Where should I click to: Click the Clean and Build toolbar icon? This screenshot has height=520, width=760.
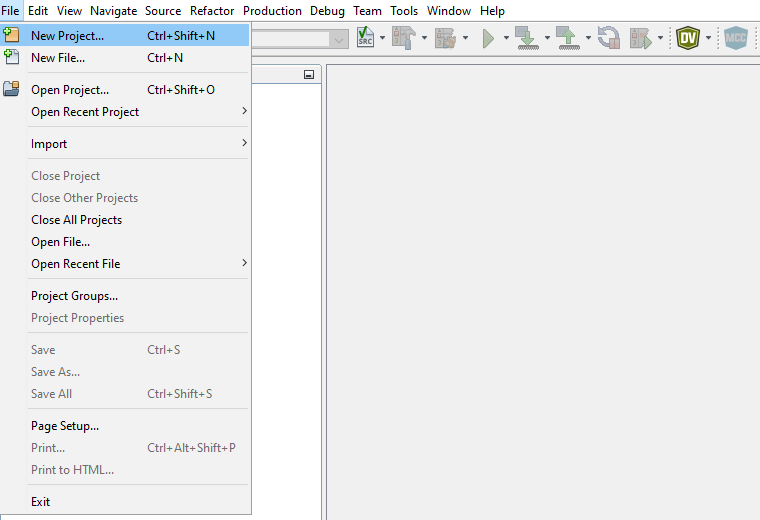(x=445, y=38)
